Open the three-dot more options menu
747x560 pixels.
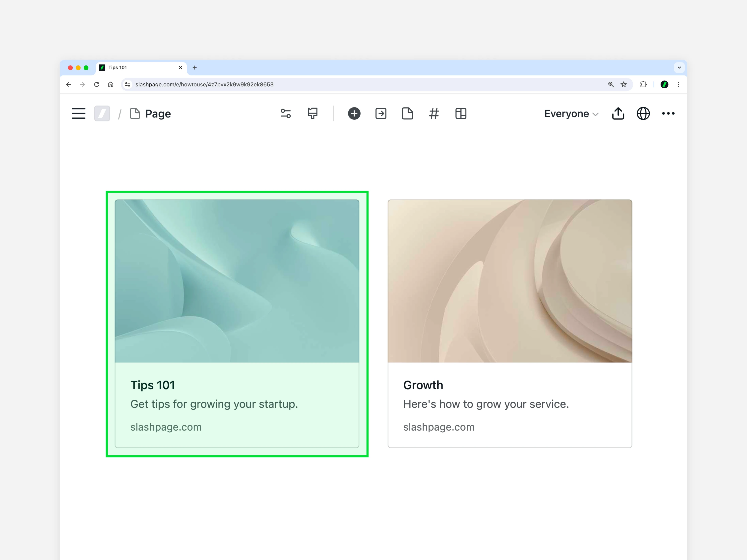click(668, 113)
